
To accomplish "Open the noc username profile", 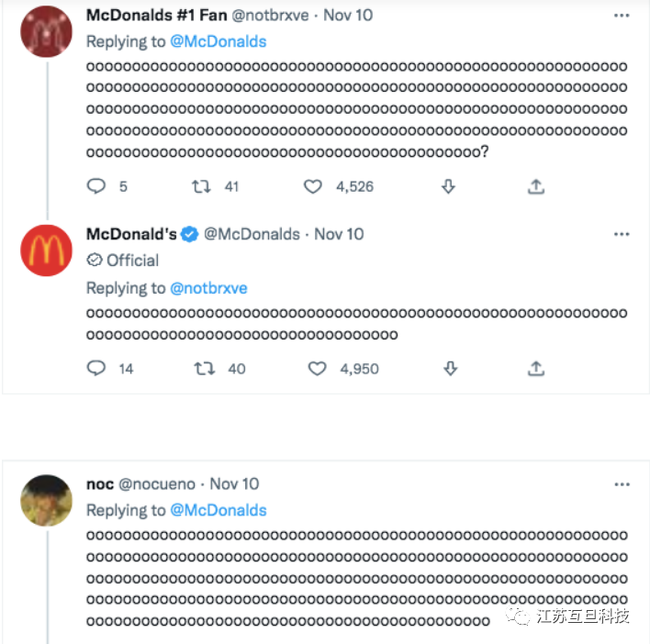I will point(100,483).
